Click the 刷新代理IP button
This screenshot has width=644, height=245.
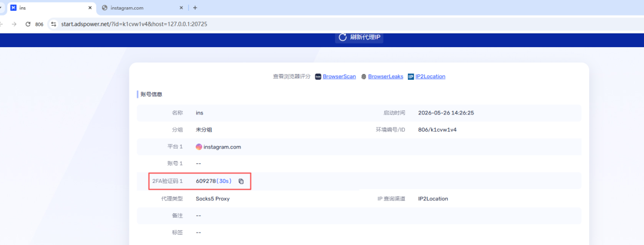coord(359,38)
